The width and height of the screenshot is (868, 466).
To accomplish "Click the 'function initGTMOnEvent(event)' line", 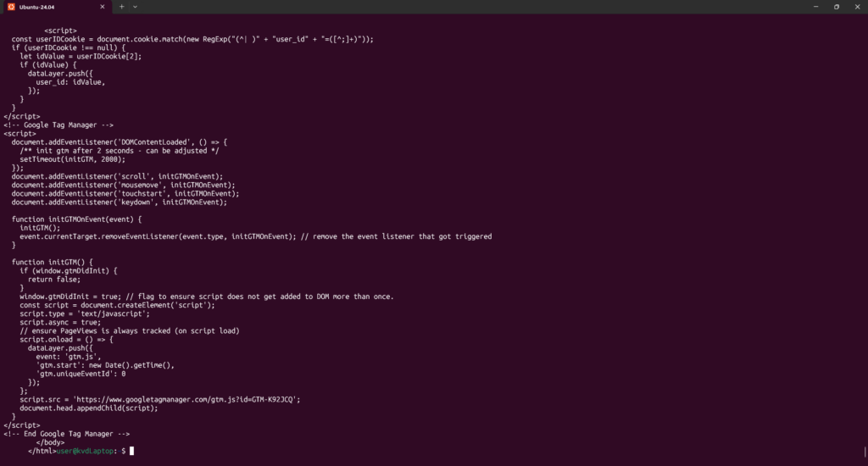I will 76,219.
